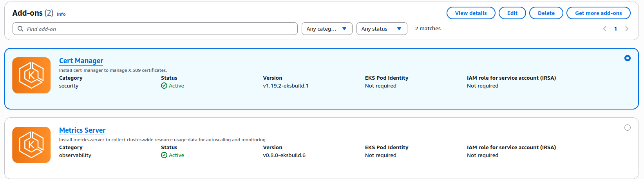This screenshot has height=179, width=644.
Task: Open the Metrics Server add-on link
Action: 82,130
